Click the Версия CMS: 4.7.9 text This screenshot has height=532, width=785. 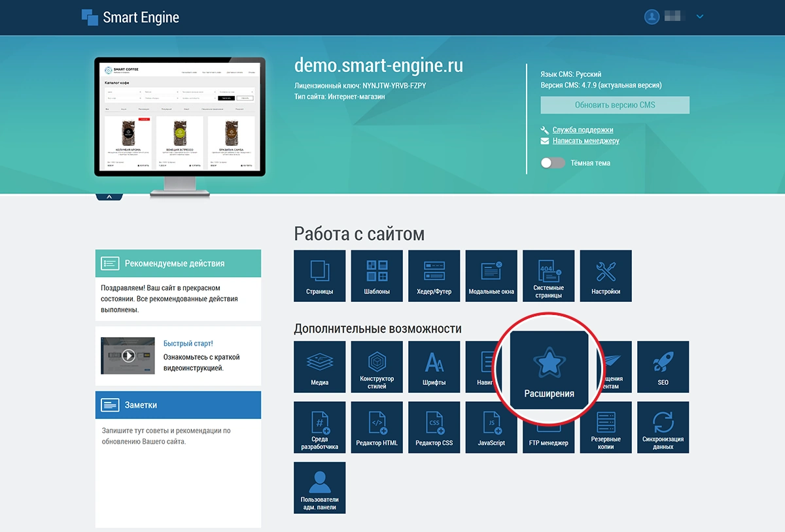(x=601, y=85)
